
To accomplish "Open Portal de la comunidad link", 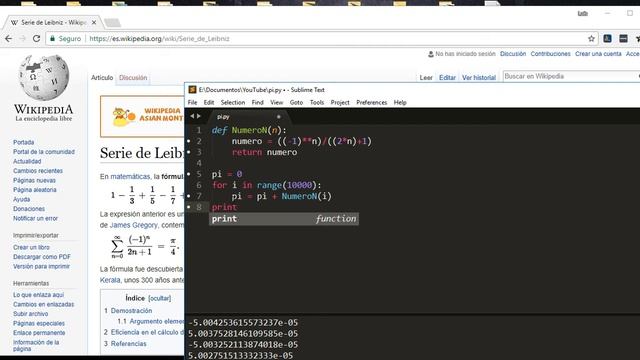I will [44, 152].
